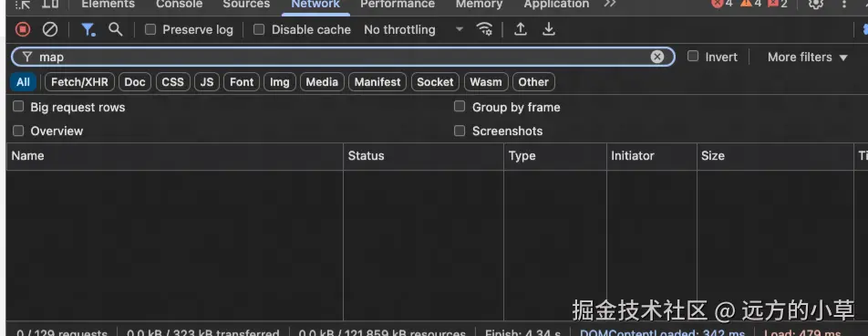Toggle the filter funnel icon
The height and width of the screenshot is (336, 868).
[x=88, y=29]
